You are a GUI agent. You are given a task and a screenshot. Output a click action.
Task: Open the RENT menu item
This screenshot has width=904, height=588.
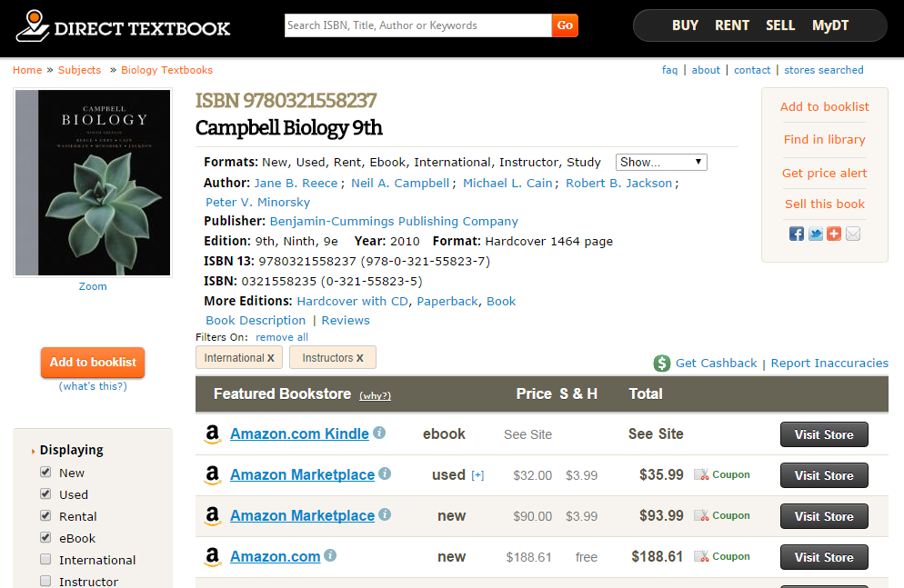tap(731, 25)
